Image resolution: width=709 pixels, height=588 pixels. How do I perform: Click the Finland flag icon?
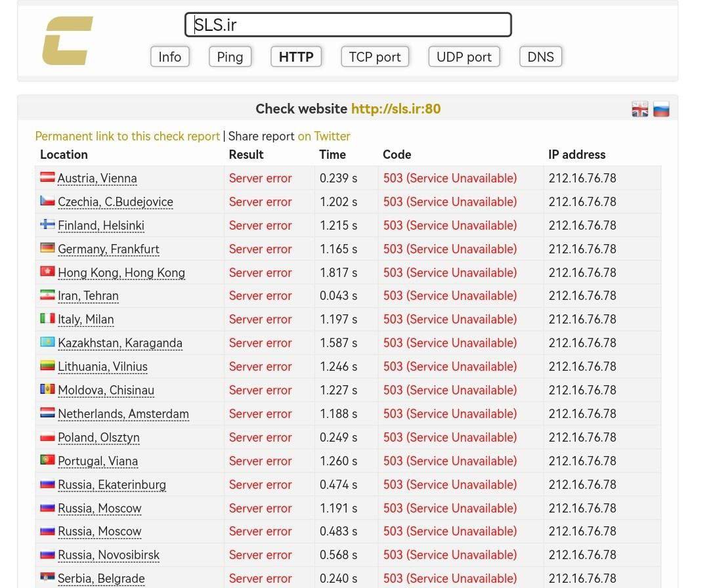point(47,224)
